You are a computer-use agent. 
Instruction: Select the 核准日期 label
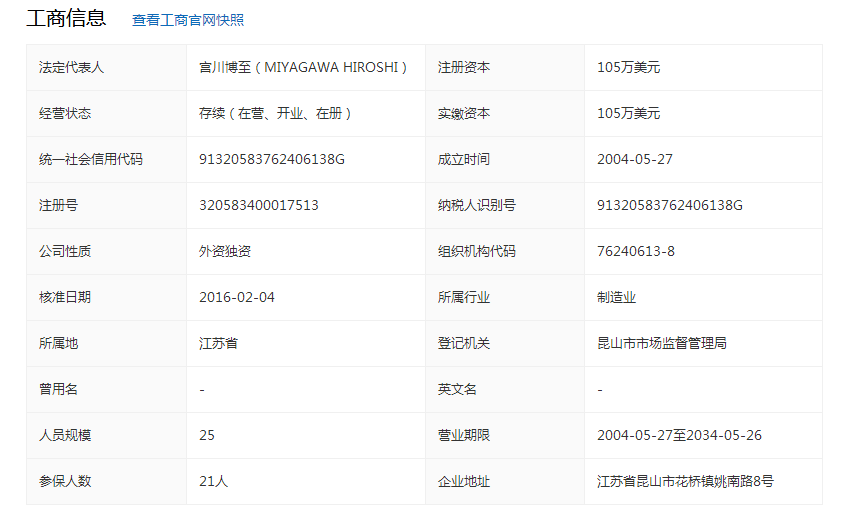[x=65, y=297]
